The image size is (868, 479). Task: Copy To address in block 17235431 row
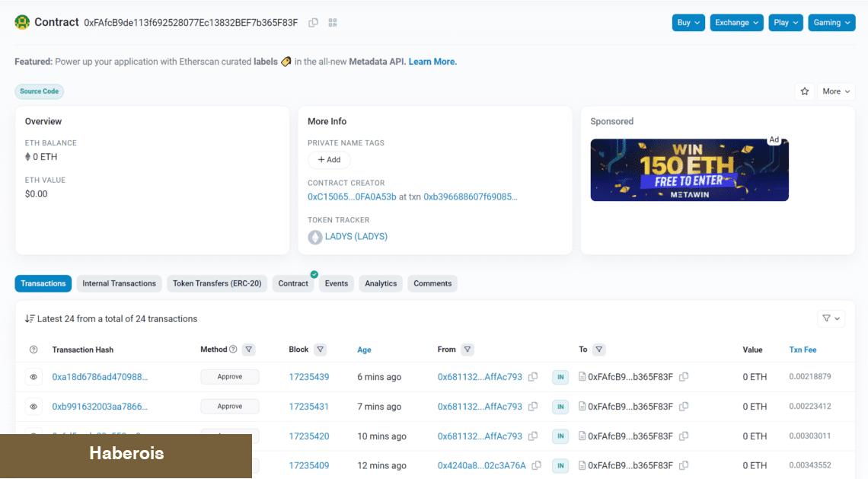point(685,407)
